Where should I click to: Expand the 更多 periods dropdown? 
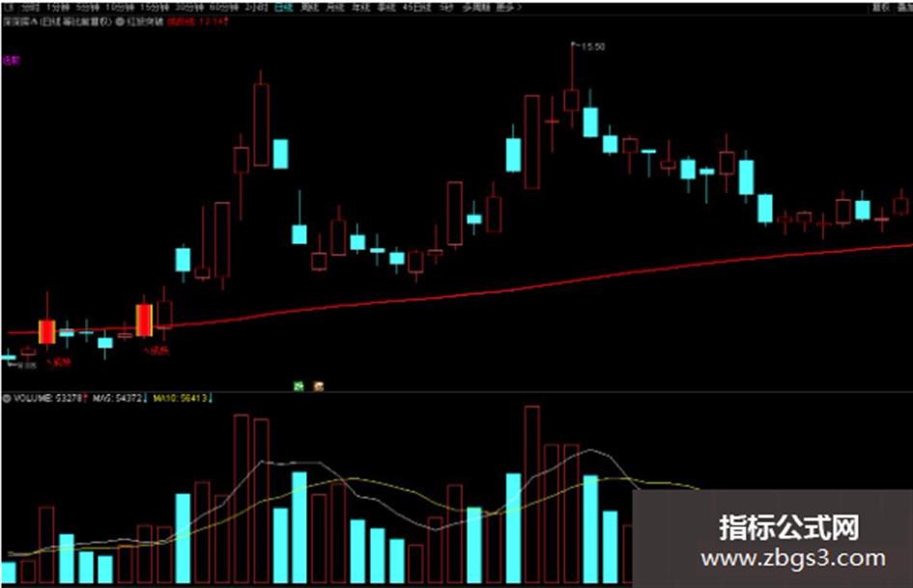509,8
